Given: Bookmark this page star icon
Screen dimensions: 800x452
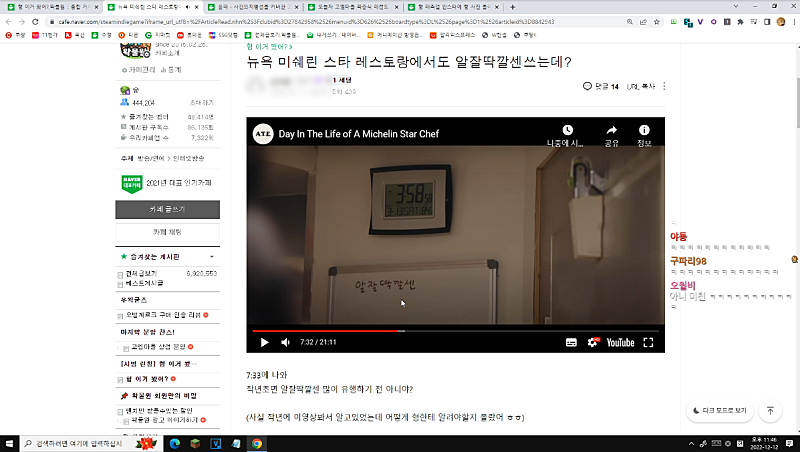Looking at the screenshot, I should coord(657,22).
